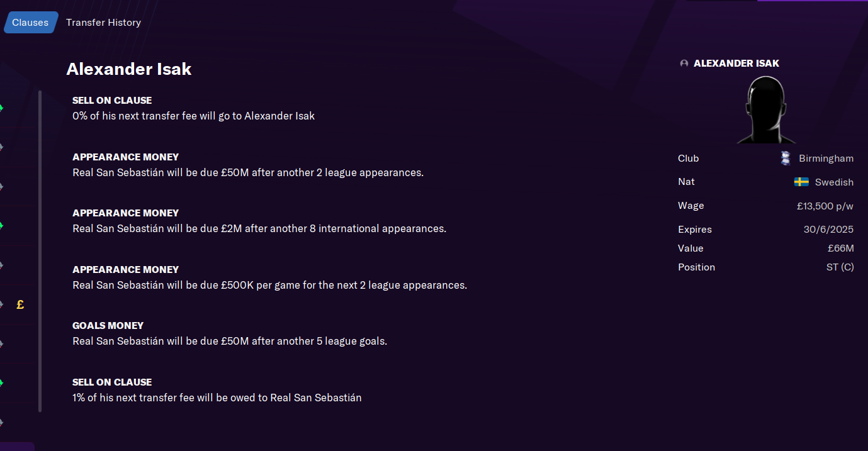Click the £13,500 p/w wage value
The image size is (868, 451).
click(825, 206)
